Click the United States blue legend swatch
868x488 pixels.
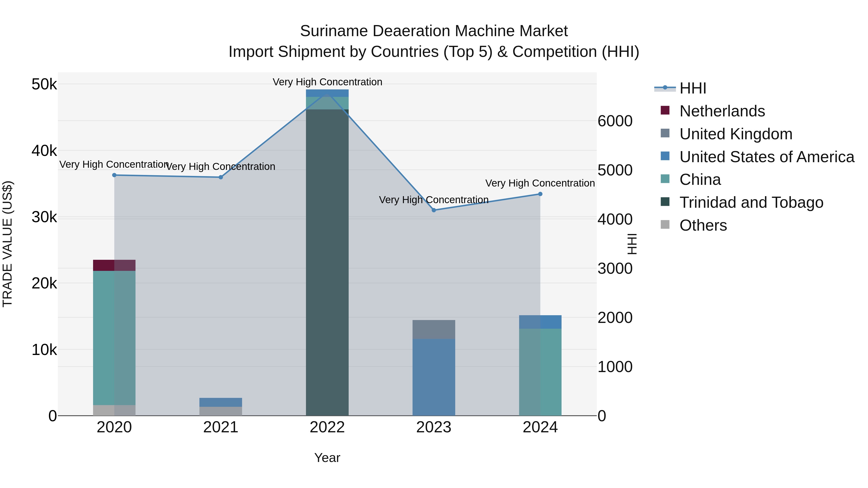click(665, 156)
